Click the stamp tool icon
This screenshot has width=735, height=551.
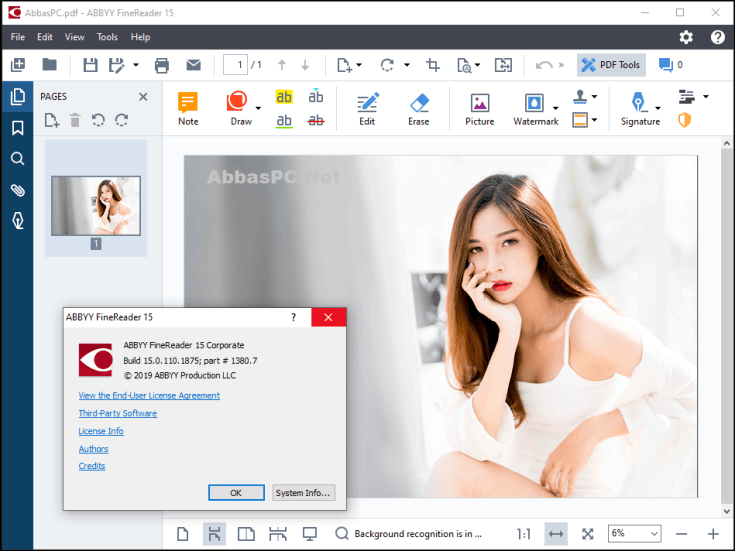[x=580, y=97]
